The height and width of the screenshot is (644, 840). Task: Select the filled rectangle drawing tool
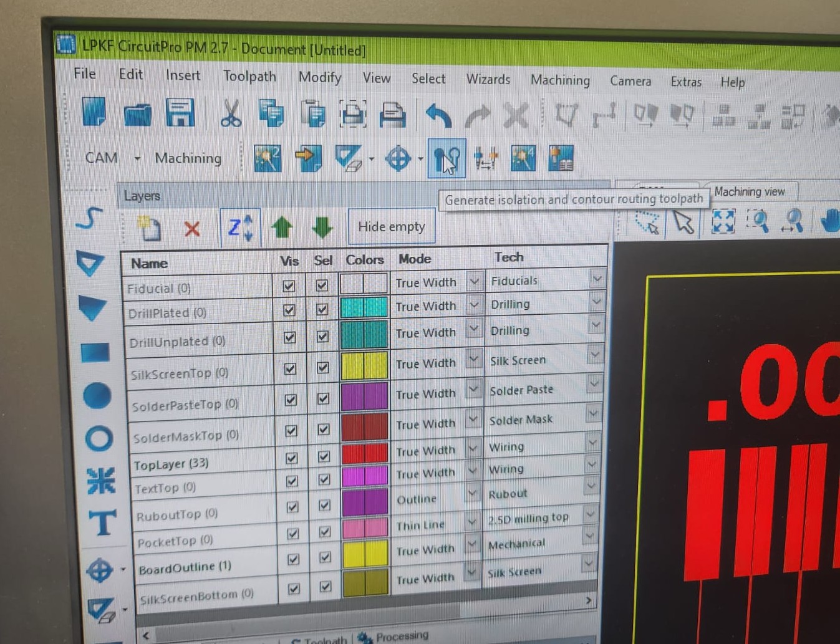click(95, 353)
